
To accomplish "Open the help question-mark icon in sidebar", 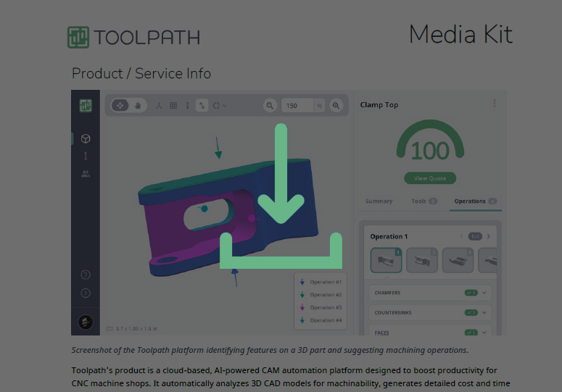I will coord(86,275).
